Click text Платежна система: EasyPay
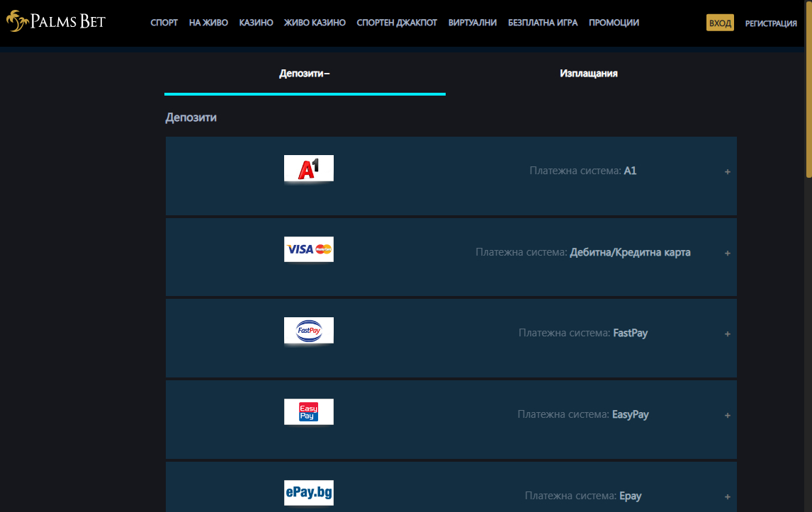This screenshot has height=512, width=812. 583,414
